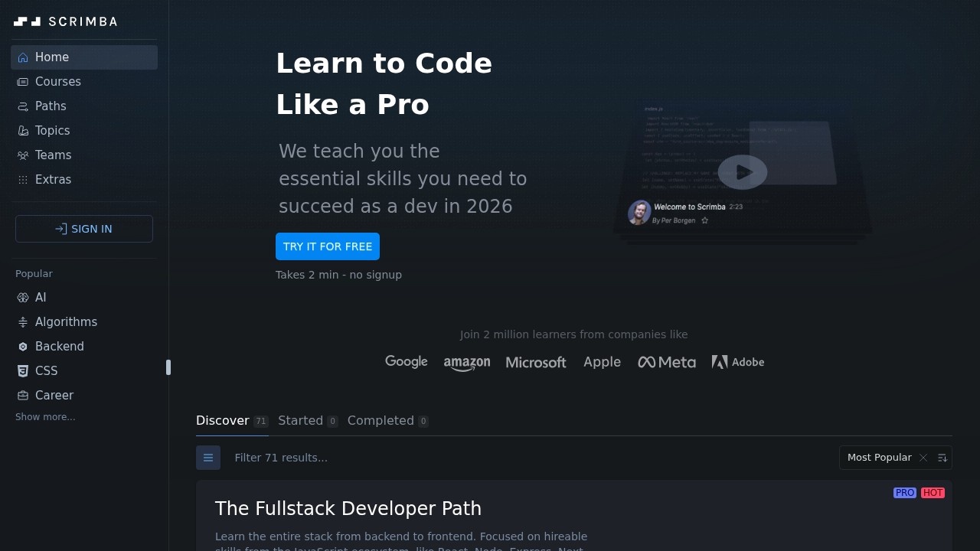Expand popular topics with Show more
Screen dimensions: 980x551
pos(45,417)
